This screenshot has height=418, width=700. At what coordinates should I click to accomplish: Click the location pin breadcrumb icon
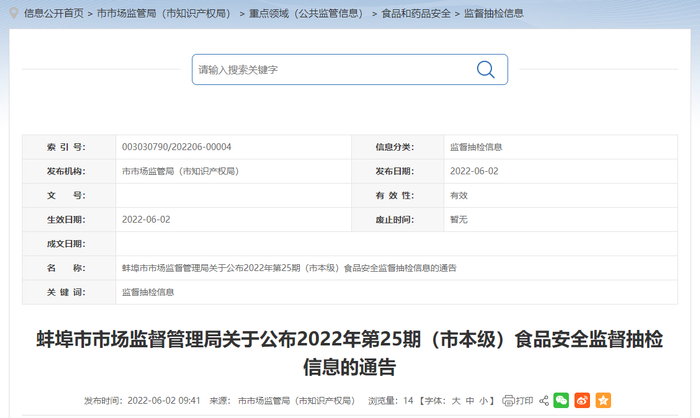tap(14, 13)
